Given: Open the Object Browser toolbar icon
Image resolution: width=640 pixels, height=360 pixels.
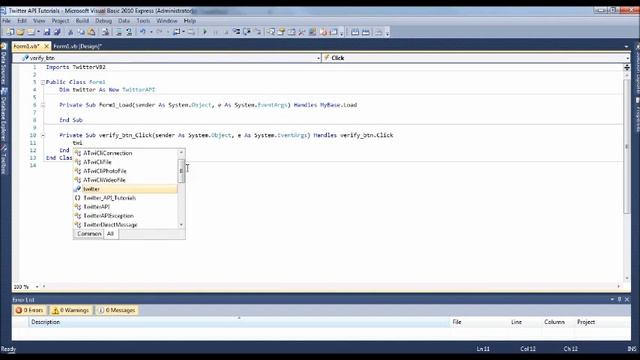Looking at the screenshot, I should click(291, 32).
